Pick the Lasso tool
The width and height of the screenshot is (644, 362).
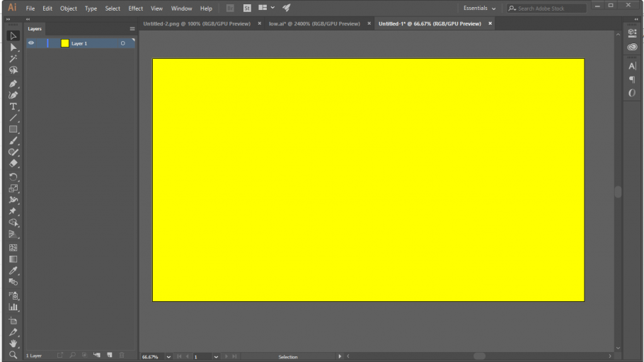(13, 70)
